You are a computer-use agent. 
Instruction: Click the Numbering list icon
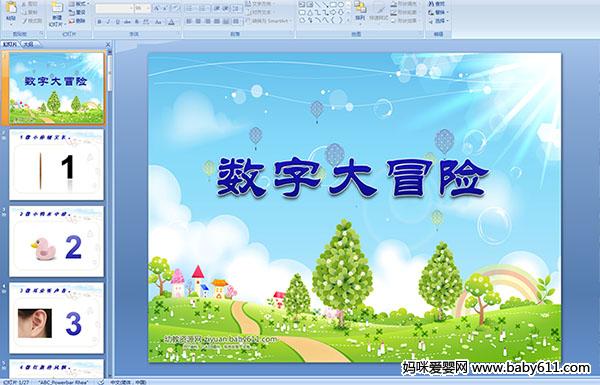pos(203,8)
